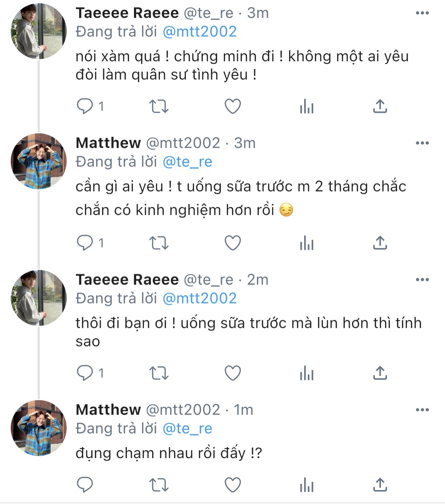This screenshot has width=445, height=504.
Task: Open Taeeee Raeee's name on the 2m tweet
Action: (127, 280)
